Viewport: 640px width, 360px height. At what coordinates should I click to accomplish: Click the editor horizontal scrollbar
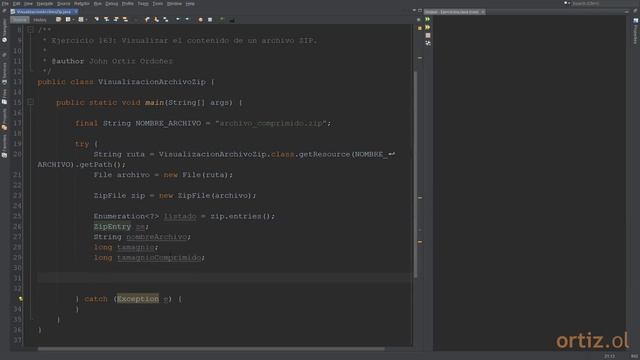point(211,349)
